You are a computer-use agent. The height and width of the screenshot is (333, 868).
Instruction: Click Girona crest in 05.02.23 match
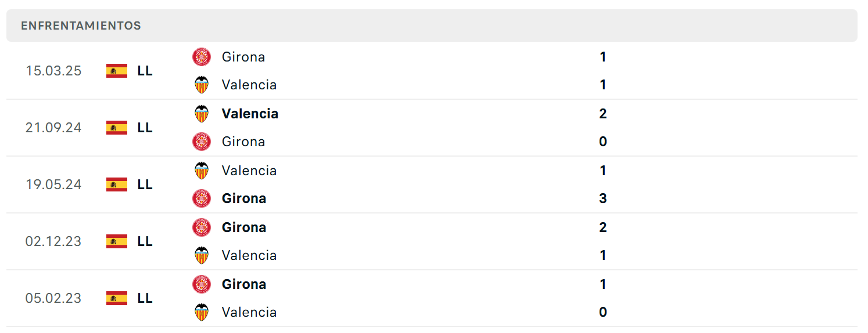(202, 284)
